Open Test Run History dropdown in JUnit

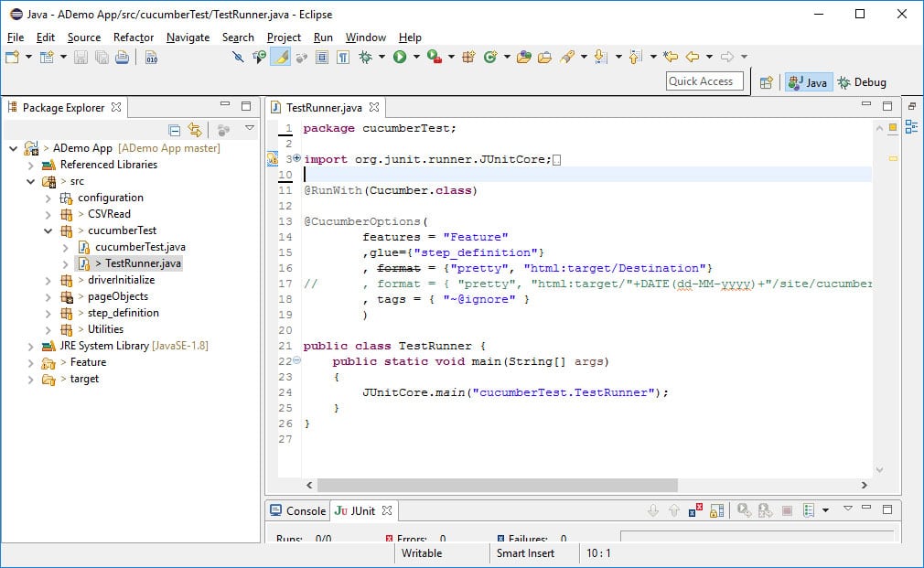tap(825, 510)
